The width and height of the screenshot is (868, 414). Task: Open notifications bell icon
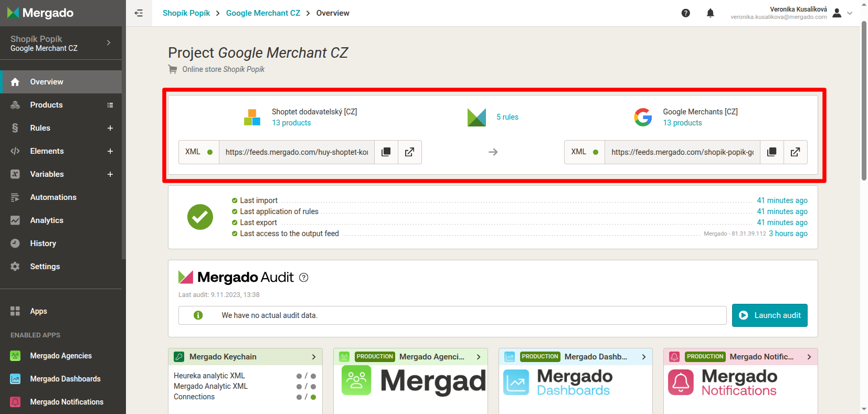[x=710, y=13]
